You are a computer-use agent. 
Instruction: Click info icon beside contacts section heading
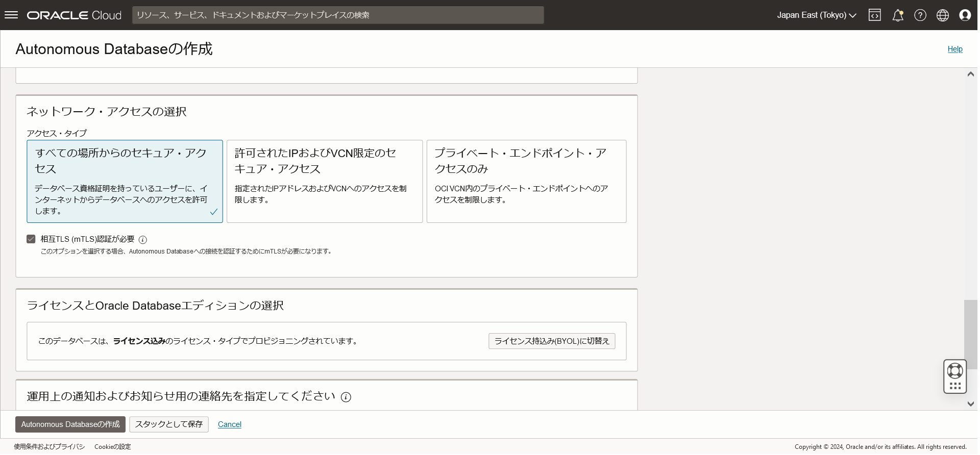click(x=346, y=397)
